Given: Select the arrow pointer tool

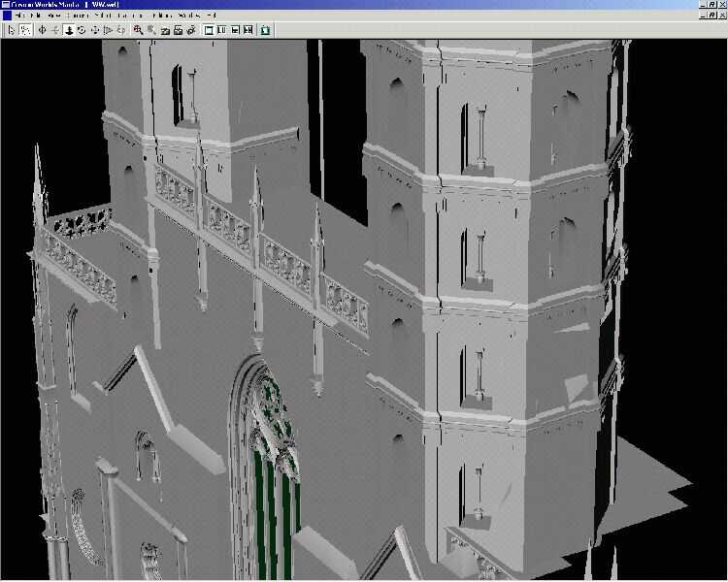Looking at the screenshot, I should pos(11,30).
